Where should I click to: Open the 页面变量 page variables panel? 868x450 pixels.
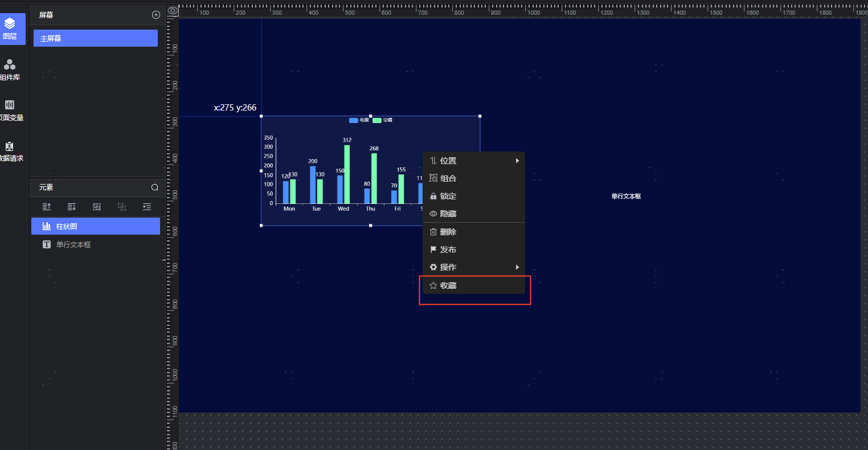(10, 110)
